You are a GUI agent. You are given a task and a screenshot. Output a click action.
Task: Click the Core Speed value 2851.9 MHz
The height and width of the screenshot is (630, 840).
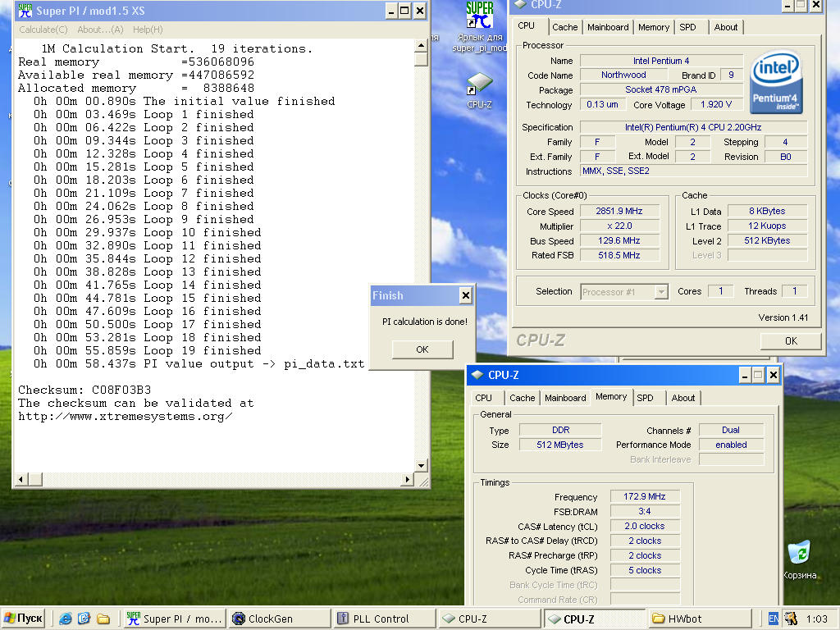pos(619,211)
